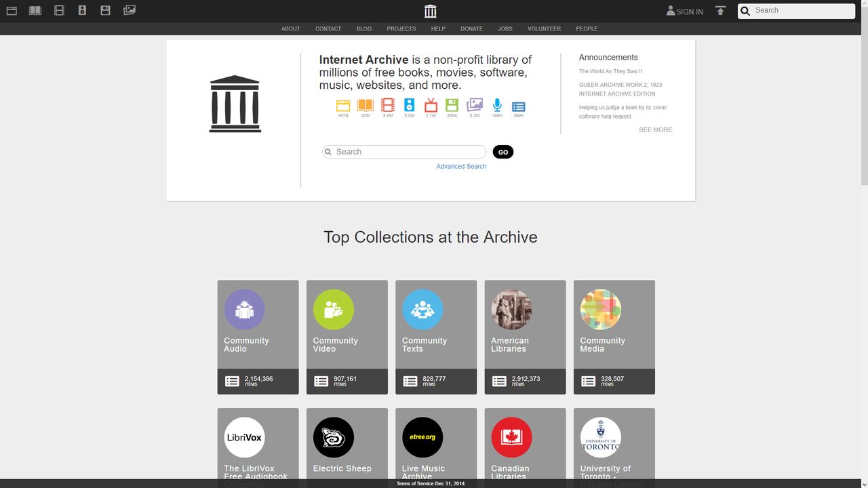Screen dimensions: 868x488
Task: Open the Audio speaker icon in top bar
Action: (82, 11)
